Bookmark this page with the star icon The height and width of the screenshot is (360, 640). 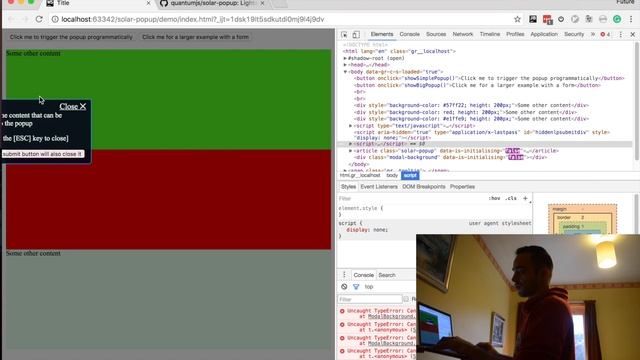[517, 19]
